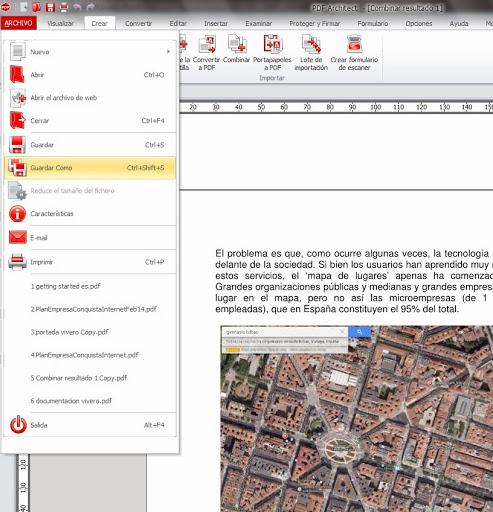Click the blue search button on the map image
This screenshot has width=493, height=512.
tap(360, 332)
